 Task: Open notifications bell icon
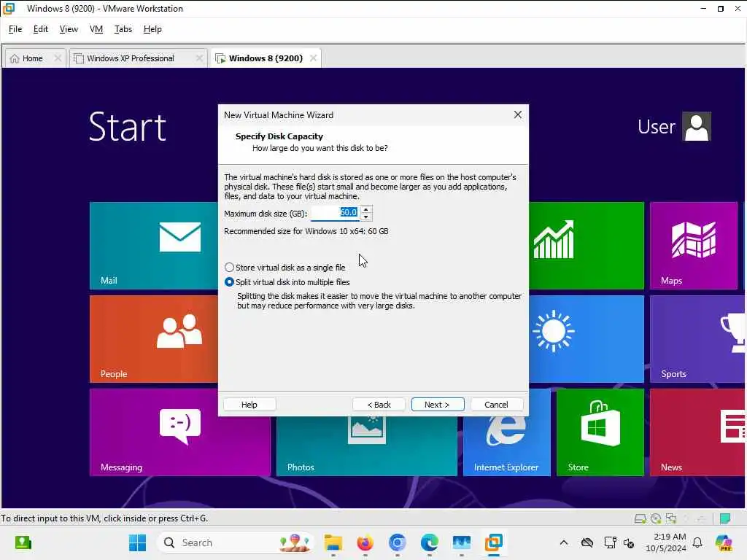[x=697, y=542]
